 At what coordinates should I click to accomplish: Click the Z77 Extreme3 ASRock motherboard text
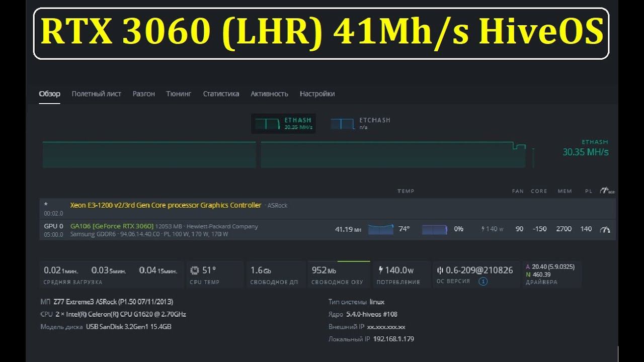point(113,302)
